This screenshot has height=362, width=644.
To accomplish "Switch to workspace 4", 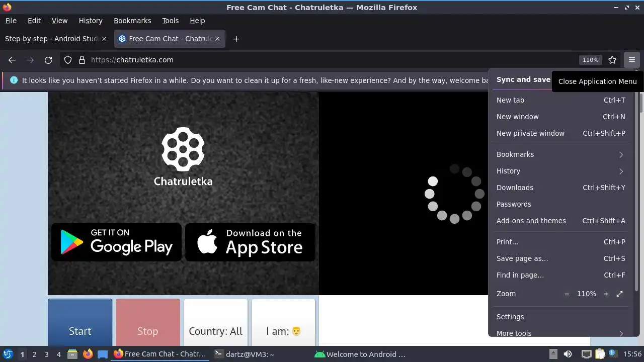I will (58, 354).
